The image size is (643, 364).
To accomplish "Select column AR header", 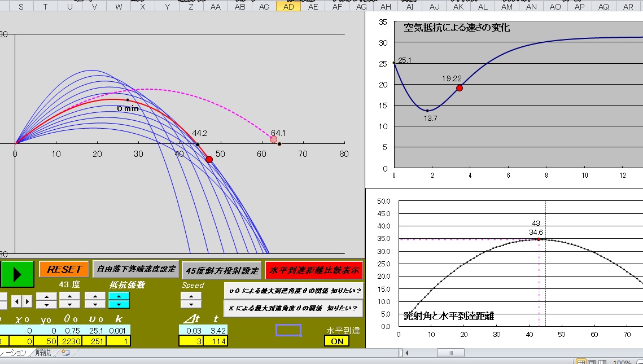I will pos(628,6).
